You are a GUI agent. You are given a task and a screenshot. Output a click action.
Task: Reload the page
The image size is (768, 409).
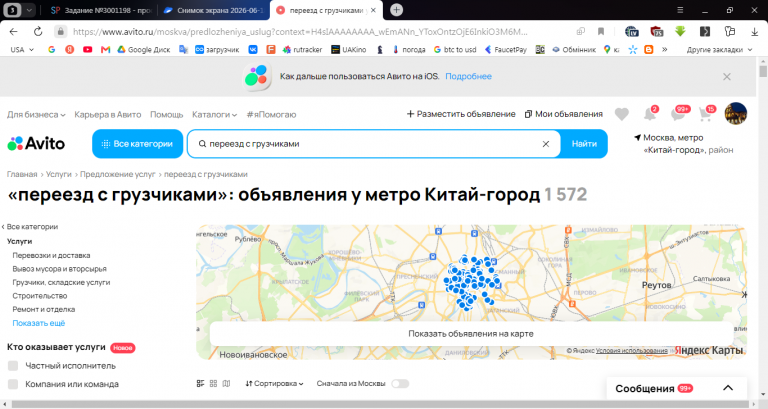click(38, 32)
